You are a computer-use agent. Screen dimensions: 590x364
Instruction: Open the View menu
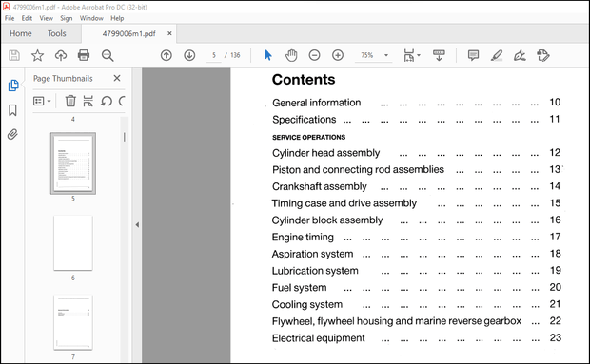(47, 18)
